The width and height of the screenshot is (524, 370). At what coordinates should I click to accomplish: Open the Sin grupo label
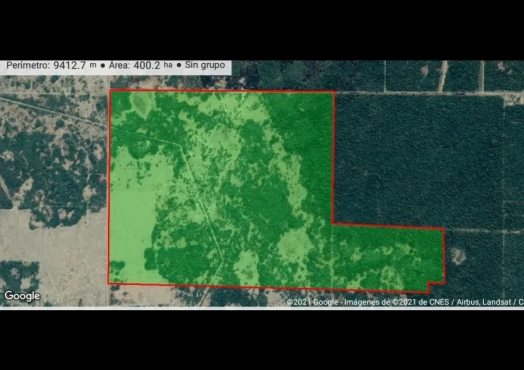(x=205, y=65)
